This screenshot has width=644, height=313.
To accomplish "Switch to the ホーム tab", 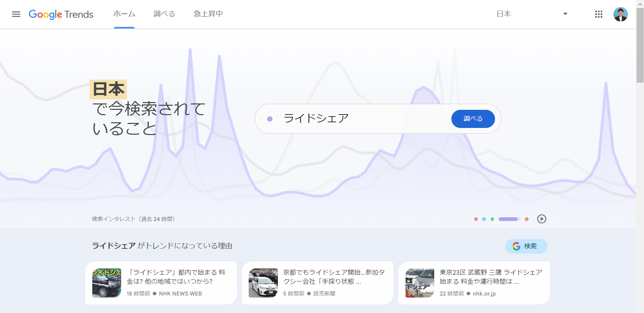I will 124,14.
